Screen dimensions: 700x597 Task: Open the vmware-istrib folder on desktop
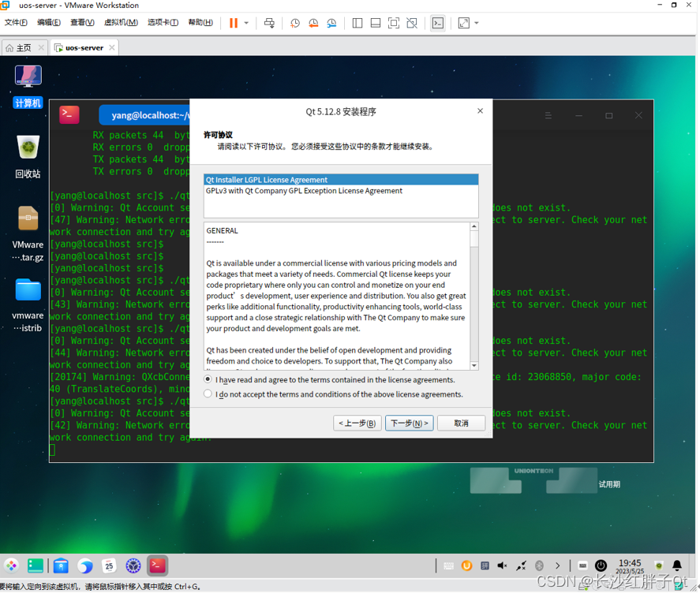coord(28,305)
